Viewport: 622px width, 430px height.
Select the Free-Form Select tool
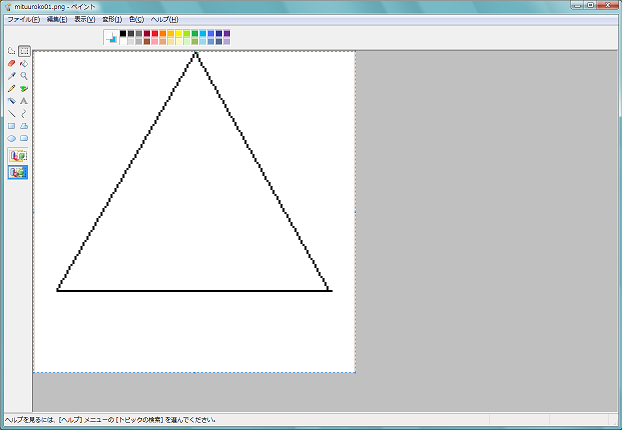point(11,51)
